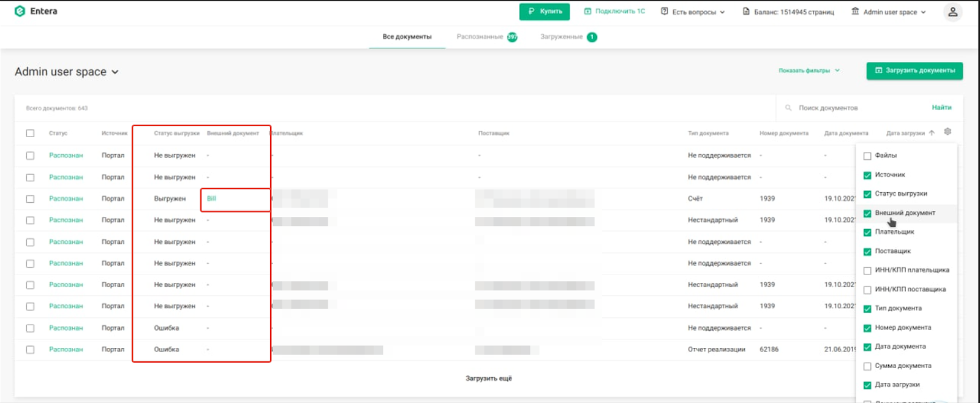The width and height of the screenshot is (980, 403).
Task: Uncheck Статус выгрузки column option
Action: pyautogui.click(x=867, y=194)
